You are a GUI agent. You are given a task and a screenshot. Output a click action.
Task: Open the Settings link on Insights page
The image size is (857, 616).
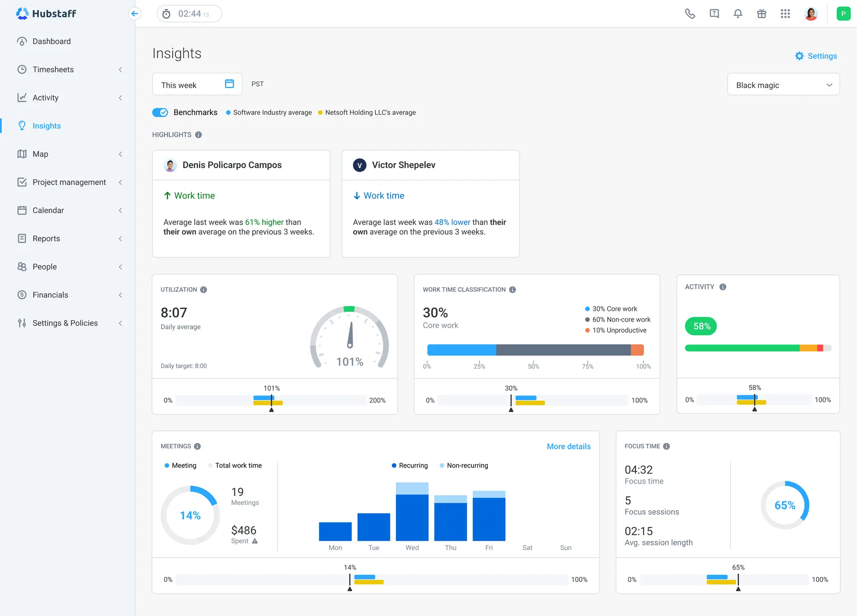tap(816, 56)
